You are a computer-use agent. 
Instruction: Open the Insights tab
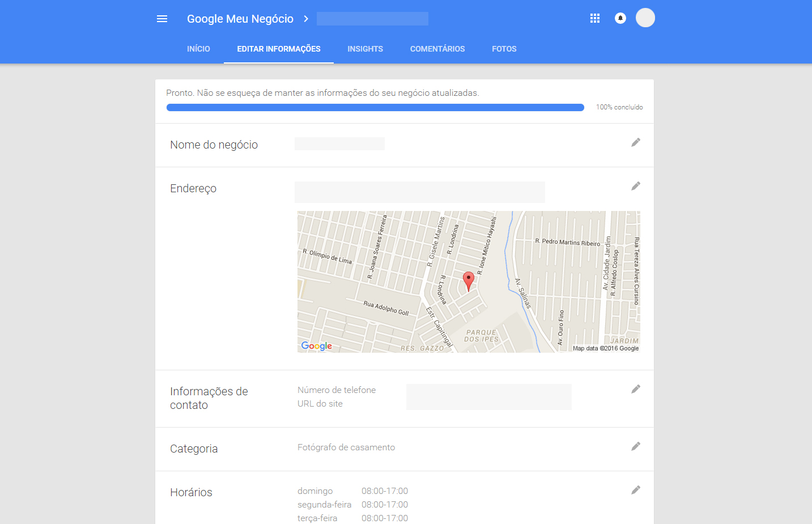[365, 49]
